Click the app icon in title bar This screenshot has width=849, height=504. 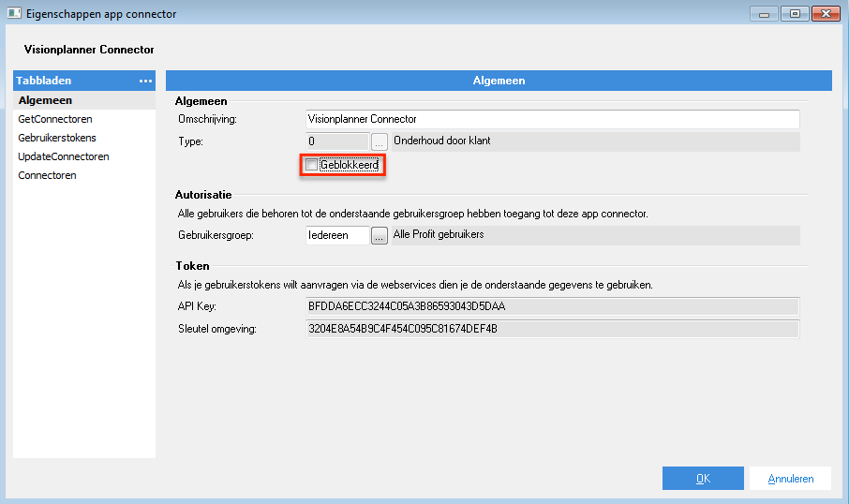[x=14, y=13]
